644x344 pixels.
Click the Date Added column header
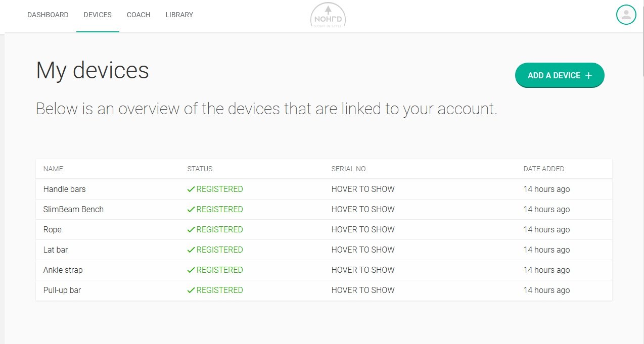click(543, 169)
